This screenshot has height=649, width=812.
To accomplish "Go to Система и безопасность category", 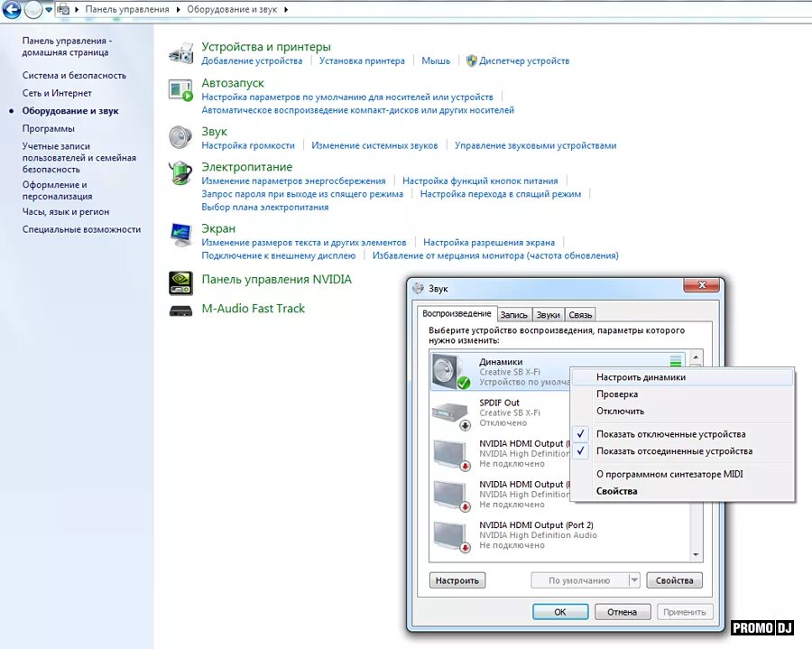I will (x=74, y=75).
